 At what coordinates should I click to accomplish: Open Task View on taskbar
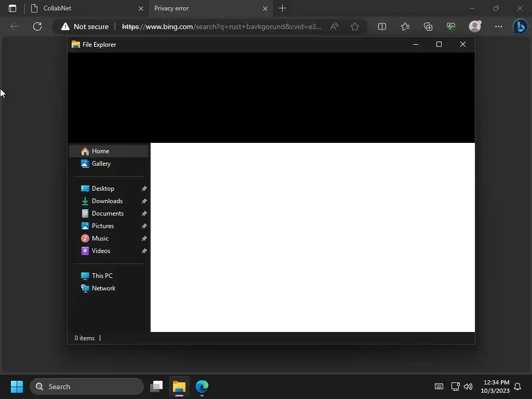157,387
